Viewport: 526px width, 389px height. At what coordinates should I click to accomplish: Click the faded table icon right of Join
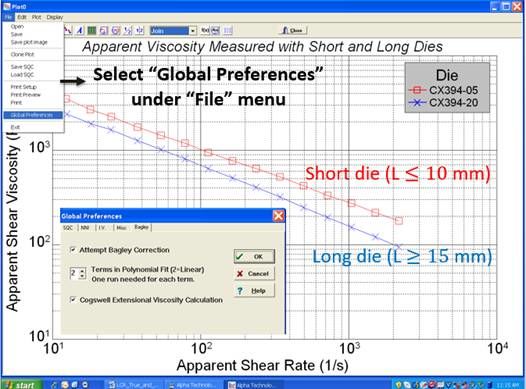(x=228, y=31)
